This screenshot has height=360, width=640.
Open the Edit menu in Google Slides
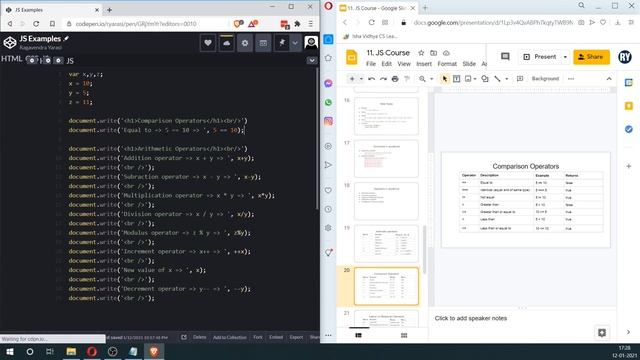(387, 64)
